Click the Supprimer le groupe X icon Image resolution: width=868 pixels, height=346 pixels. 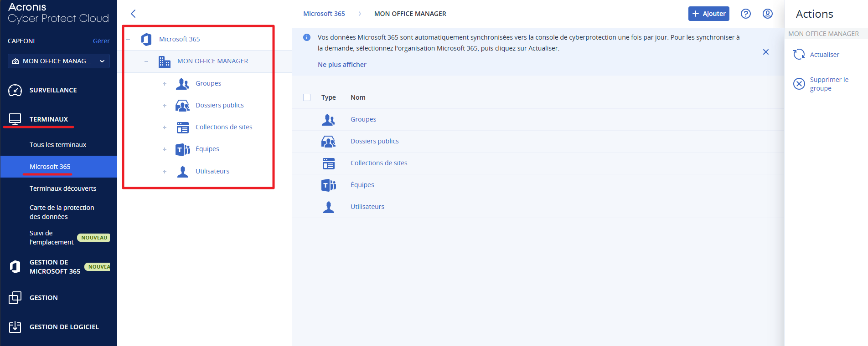(799, 84)
